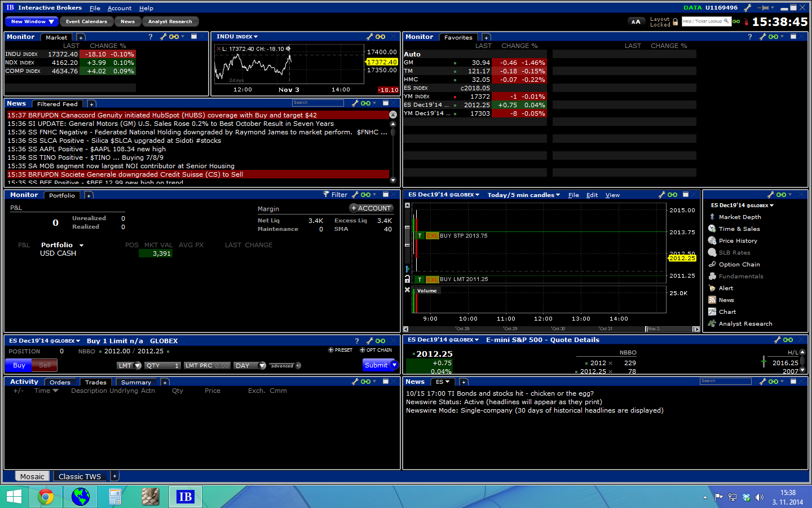
Task: Toggle transmit T on BUY STP 2013.75 order
Action: [x=420, y=236]
